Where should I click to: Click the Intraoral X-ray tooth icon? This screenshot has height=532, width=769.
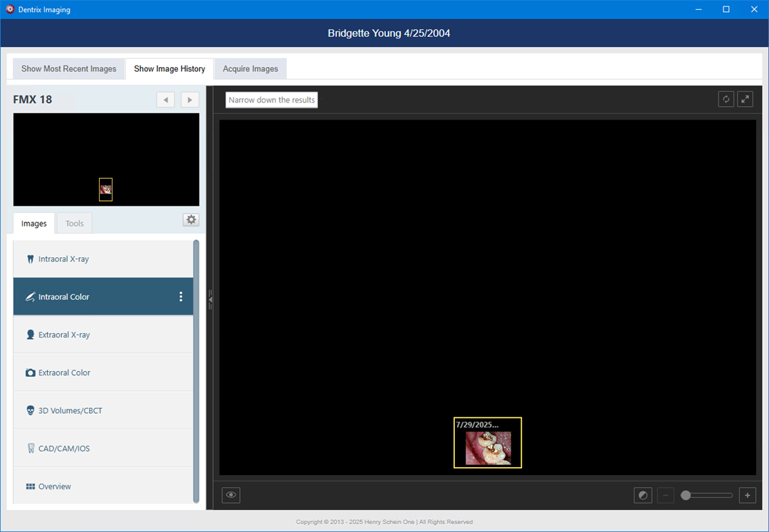point(31,259)
